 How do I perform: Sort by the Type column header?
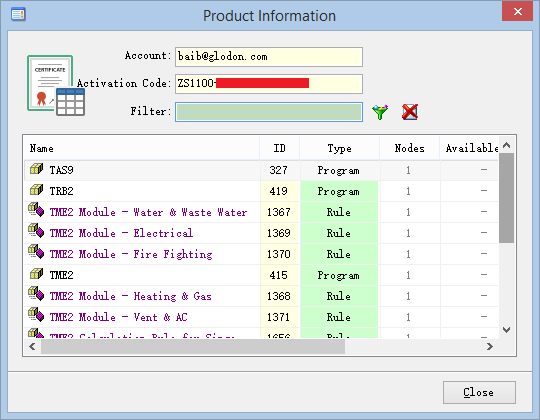340,148
